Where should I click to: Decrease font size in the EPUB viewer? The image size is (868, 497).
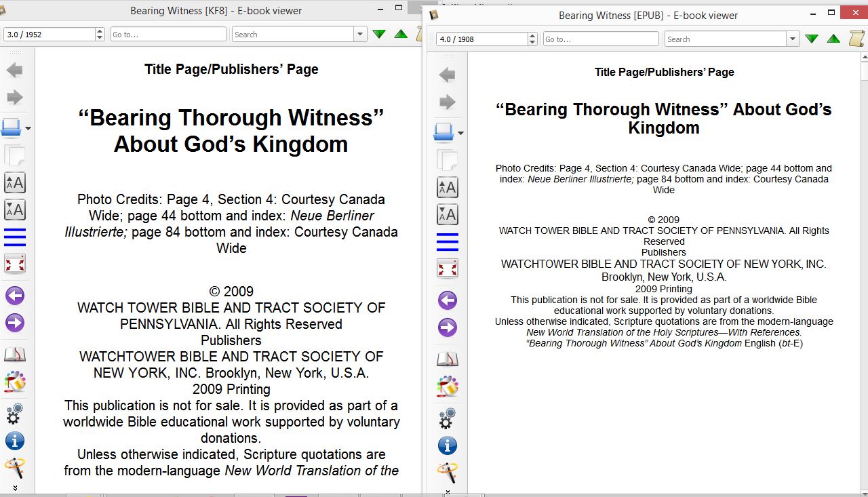pos(448,214)
